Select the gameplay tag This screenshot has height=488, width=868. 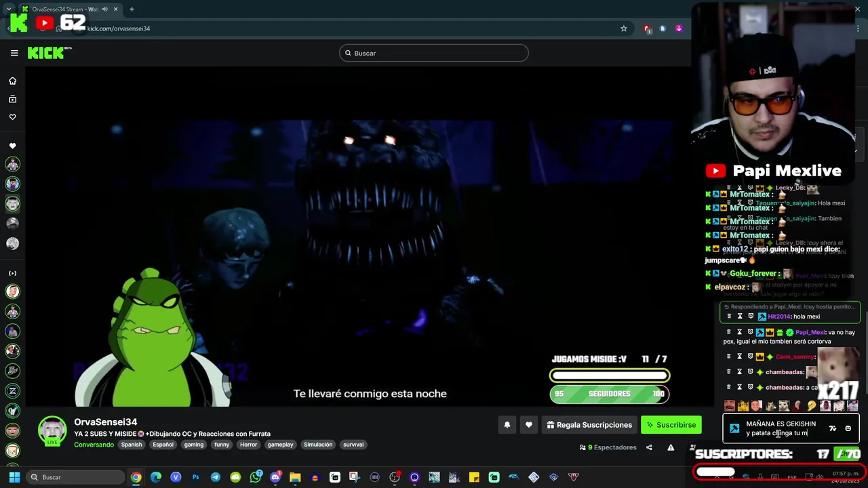tap(280, 445)
